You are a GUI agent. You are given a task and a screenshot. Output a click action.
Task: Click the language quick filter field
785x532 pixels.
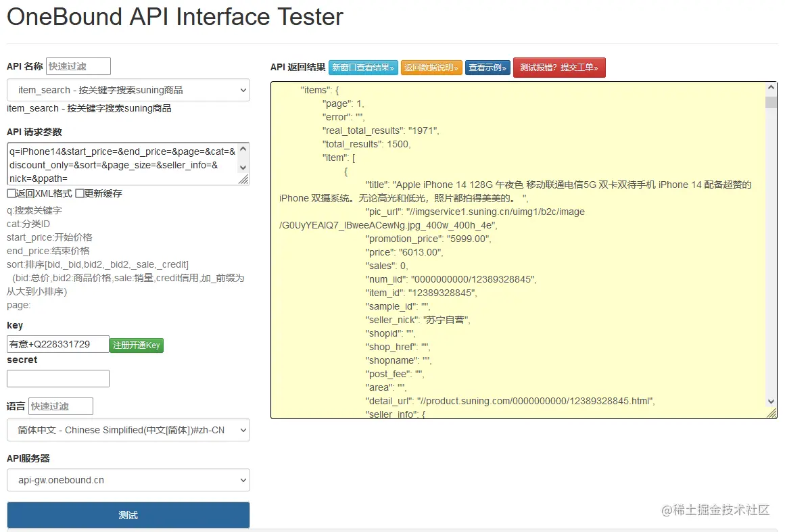coord(61,406)
